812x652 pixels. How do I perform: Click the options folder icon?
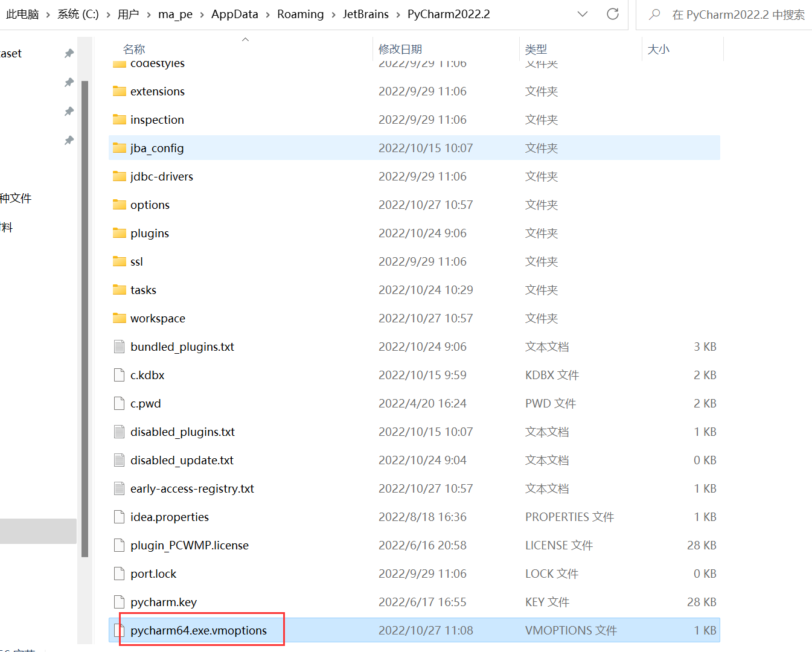[120, 205]
